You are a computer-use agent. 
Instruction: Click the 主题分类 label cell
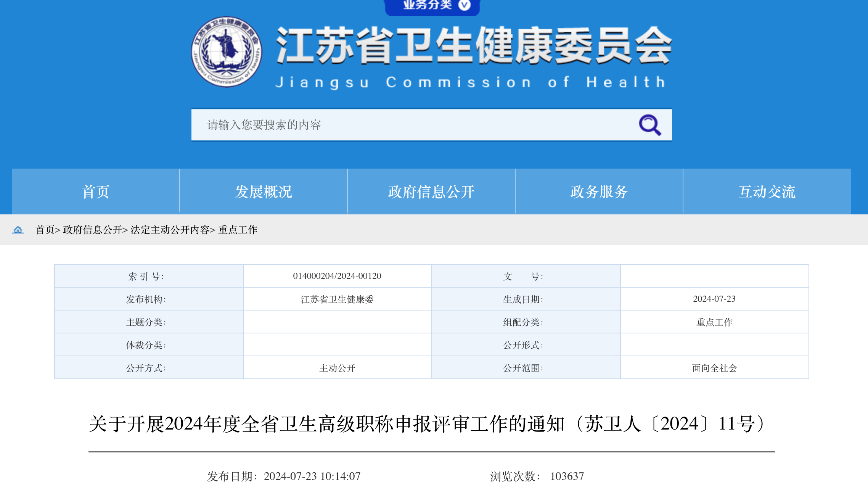tap(149, 322)
